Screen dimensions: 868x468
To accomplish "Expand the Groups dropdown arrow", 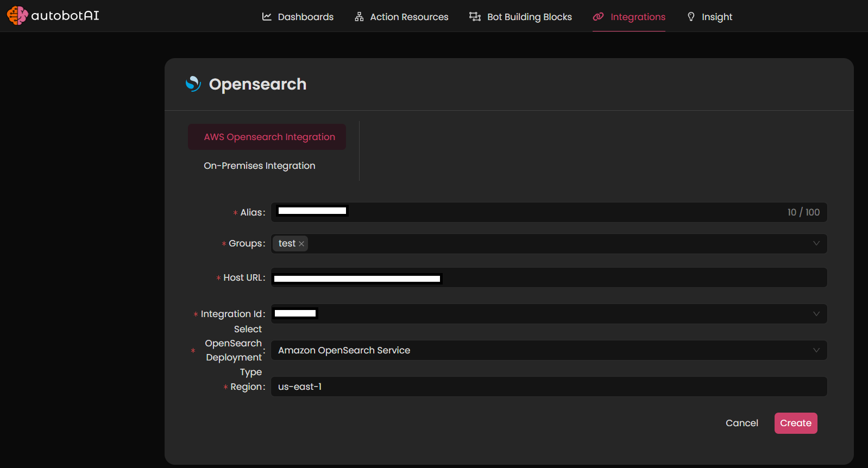I will click(816, 243).
